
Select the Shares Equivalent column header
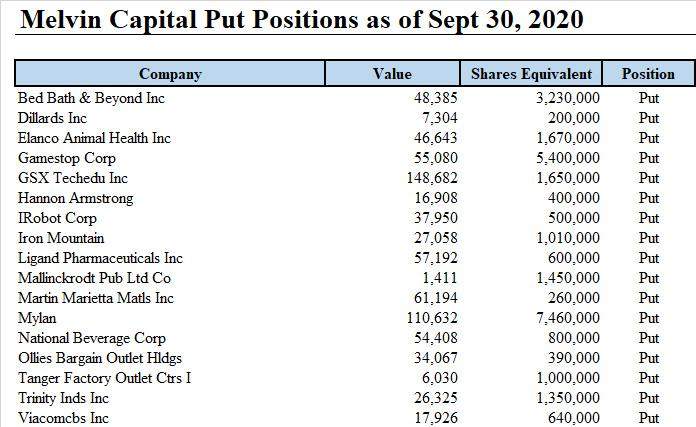[x=531, y=73]
